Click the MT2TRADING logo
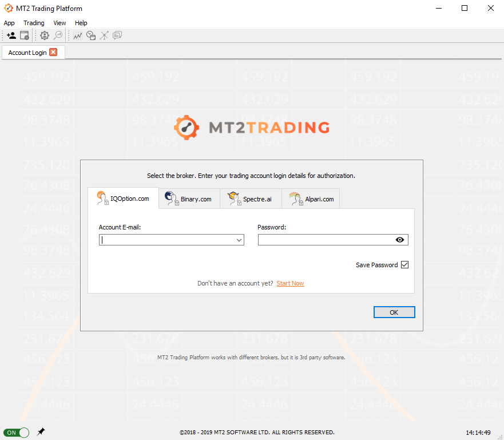 coord(252,127)
